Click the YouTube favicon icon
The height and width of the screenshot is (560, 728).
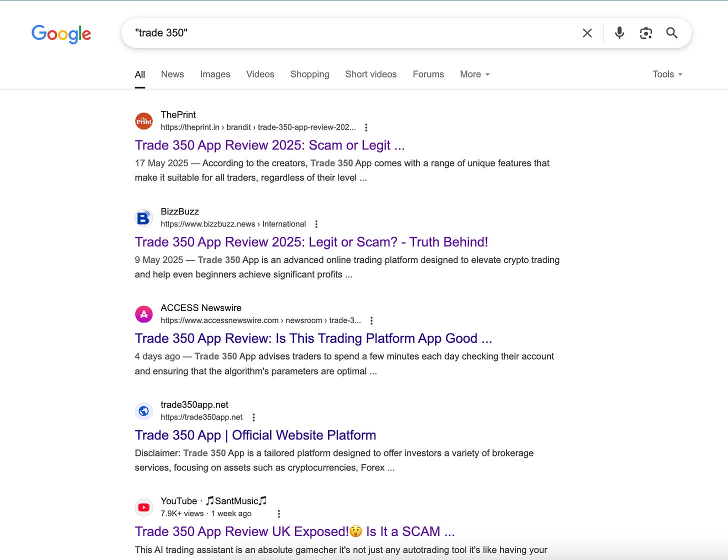[144, 507]
